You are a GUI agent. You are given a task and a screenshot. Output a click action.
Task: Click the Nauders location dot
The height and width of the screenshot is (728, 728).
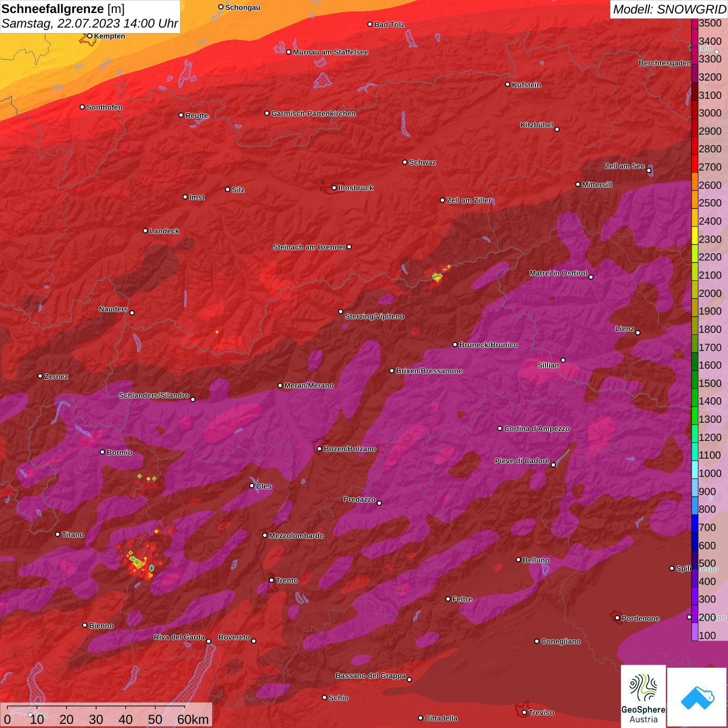pyautogui.click(x=132, y=313)
